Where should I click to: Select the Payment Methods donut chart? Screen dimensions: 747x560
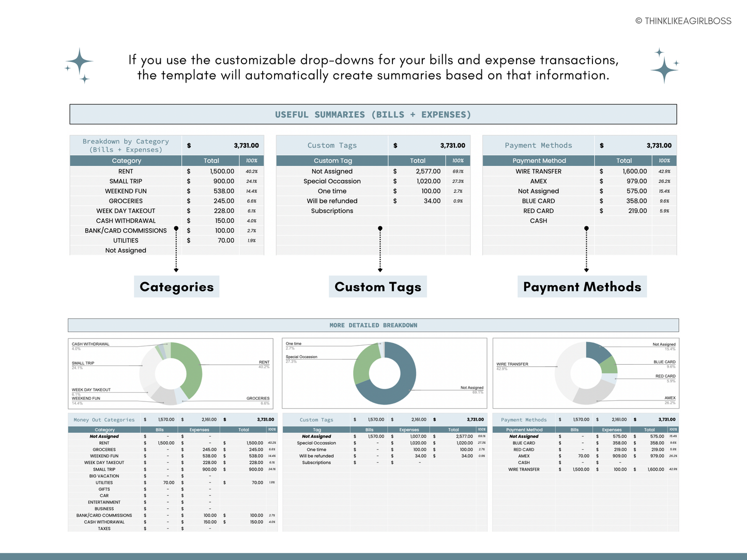[x=586, y=373]
